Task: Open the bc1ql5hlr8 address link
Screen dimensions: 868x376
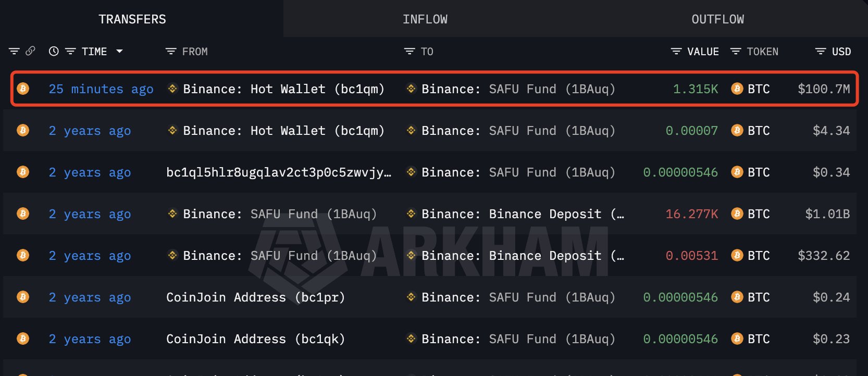Action: (x=279, y=172)
